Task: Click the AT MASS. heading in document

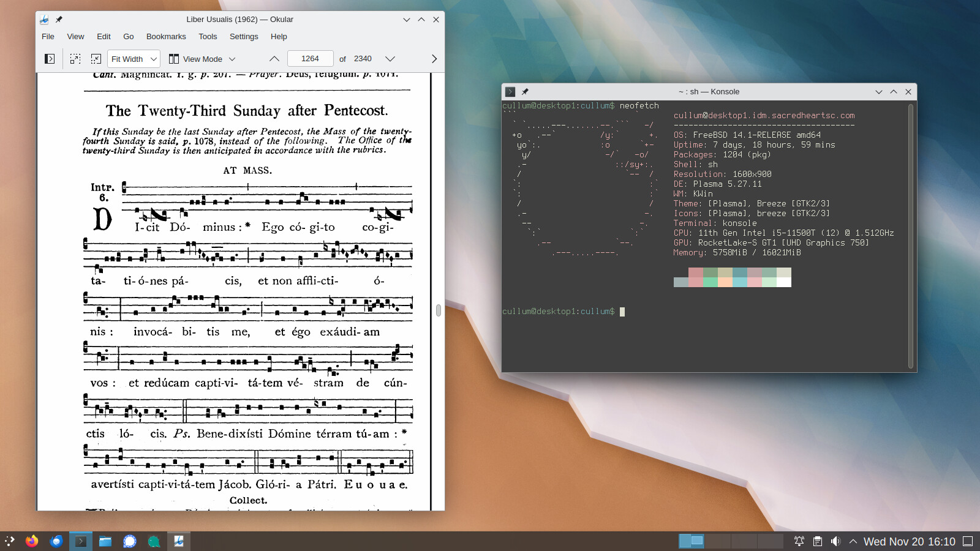Action: (247, 171)
